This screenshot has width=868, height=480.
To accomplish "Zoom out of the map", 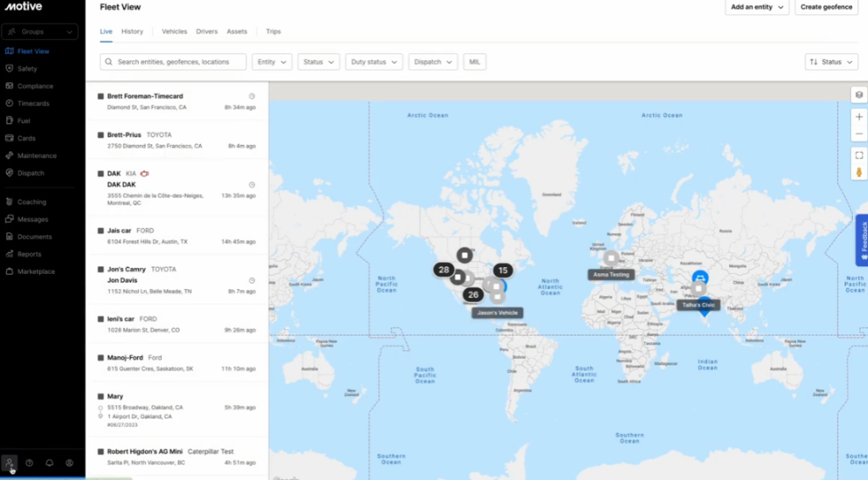I will (859, 134).
